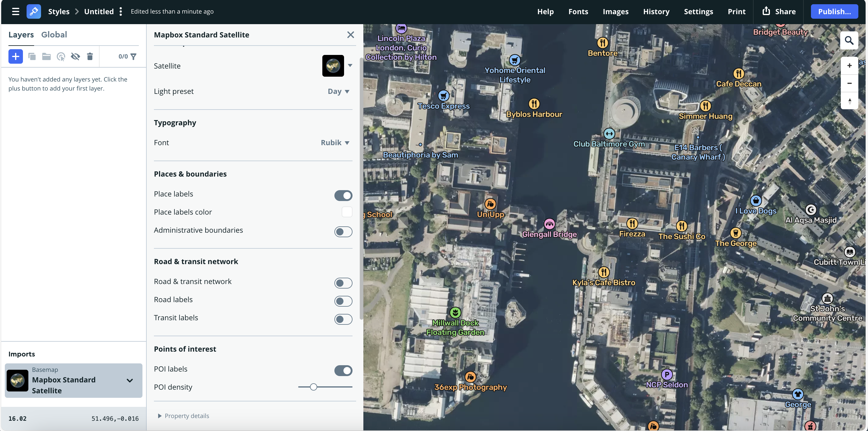
Task: Open map search with magnifier icon
Action: tap(850, 40)
